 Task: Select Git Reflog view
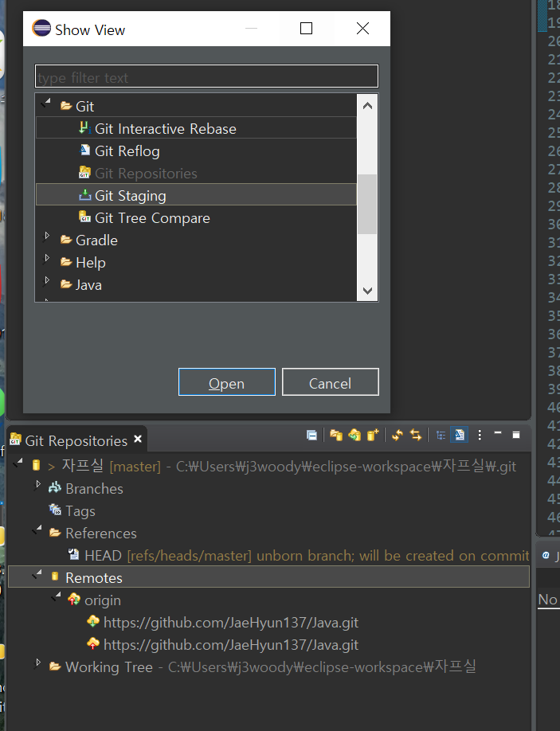tap(127, 151)
